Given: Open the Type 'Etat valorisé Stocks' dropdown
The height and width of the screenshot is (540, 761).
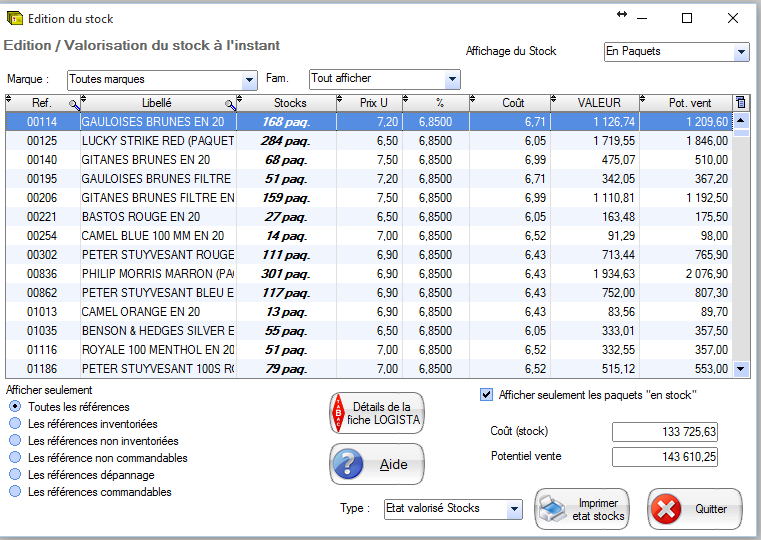Looking at the screenshot, I should pos(514,510).
